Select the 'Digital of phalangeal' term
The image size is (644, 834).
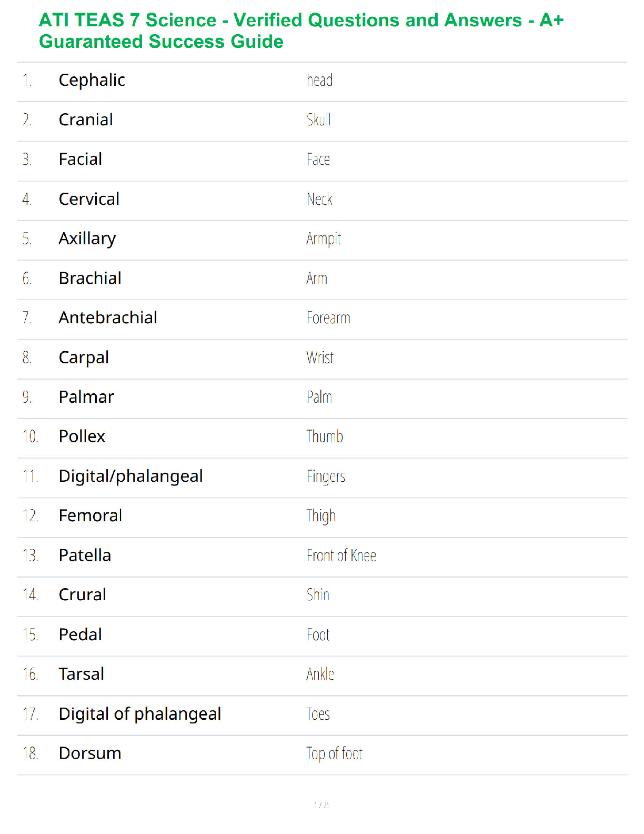[140, 714]
